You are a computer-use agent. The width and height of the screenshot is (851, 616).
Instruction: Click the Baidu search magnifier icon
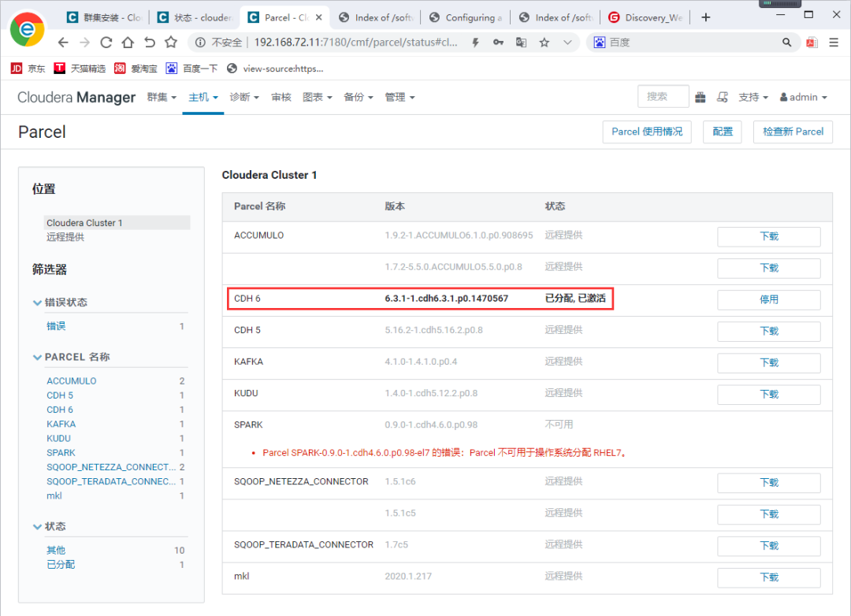pos(786,43)
